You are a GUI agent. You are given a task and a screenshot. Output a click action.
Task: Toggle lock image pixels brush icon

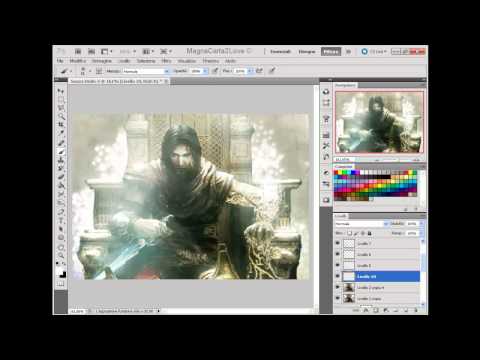[x=356, y=233]
